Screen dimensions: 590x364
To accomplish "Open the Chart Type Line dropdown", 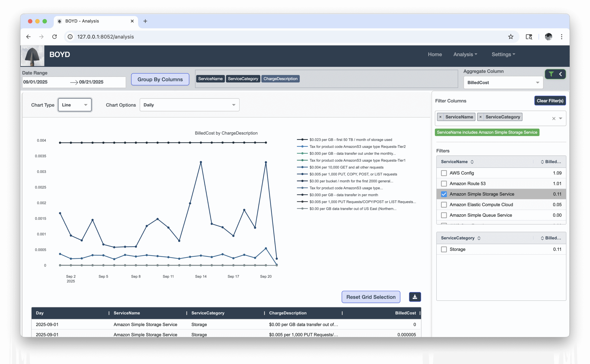I will tap(75, 105).
